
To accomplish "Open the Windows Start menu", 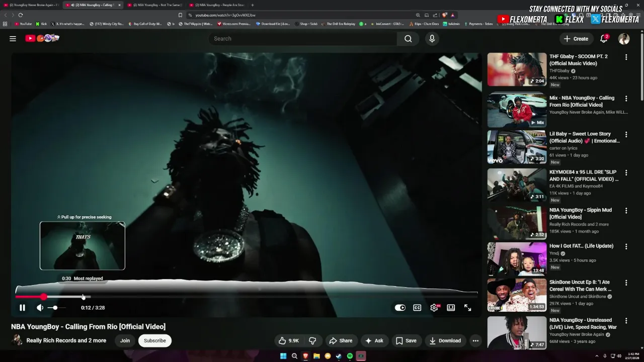I will coord(283,356).
